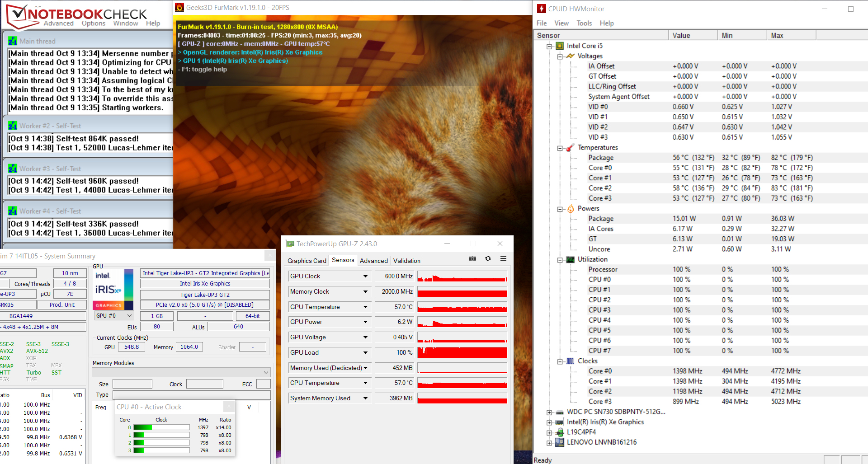Click the Core 0 clock bar in Active Clock
This screenshot has height=464, width=868.
pyautogui.click(x=161, y=427)
